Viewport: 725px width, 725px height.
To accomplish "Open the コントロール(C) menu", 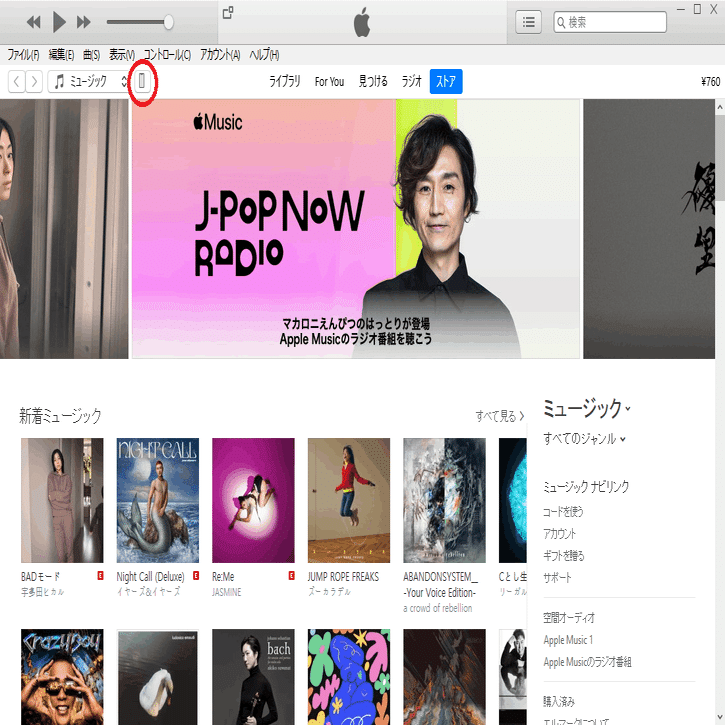I will [167, 55].
